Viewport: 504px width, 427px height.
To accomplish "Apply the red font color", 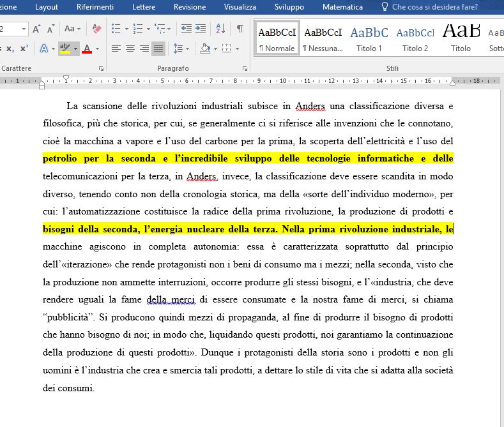I will 87,49.
